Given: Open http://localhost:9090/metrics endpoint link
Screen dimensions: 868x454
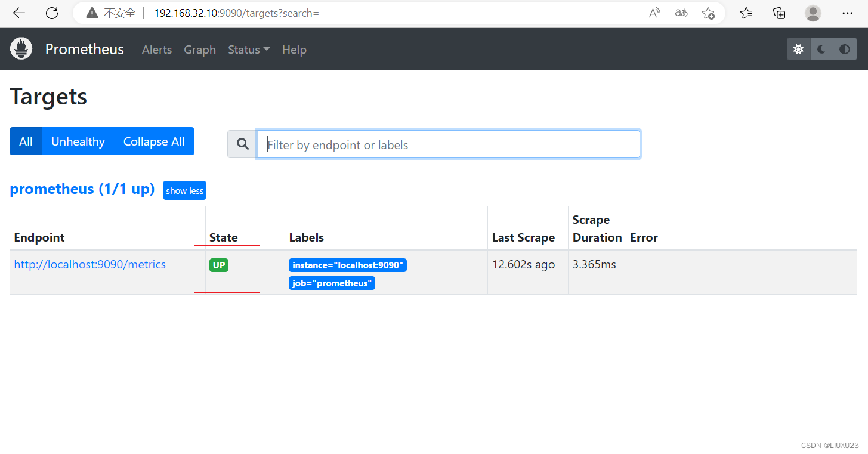Looking at the screenshot, I should point(90,264).
